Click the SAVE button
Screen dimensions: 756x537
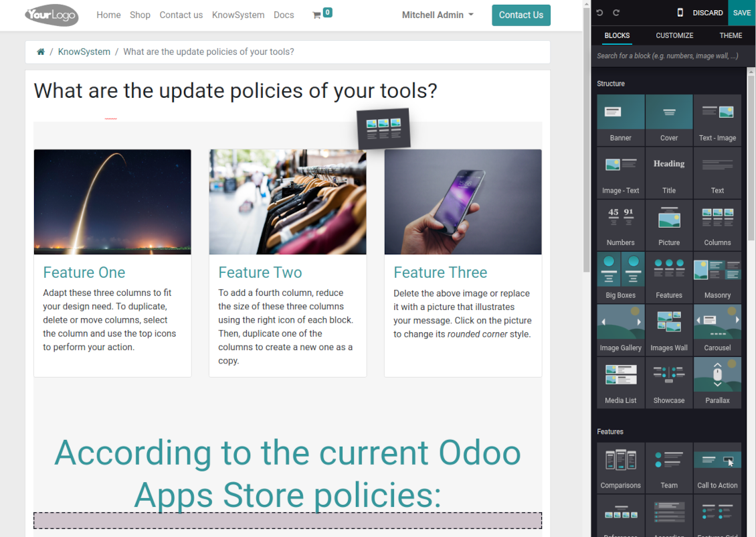click(x=741, y=13)
